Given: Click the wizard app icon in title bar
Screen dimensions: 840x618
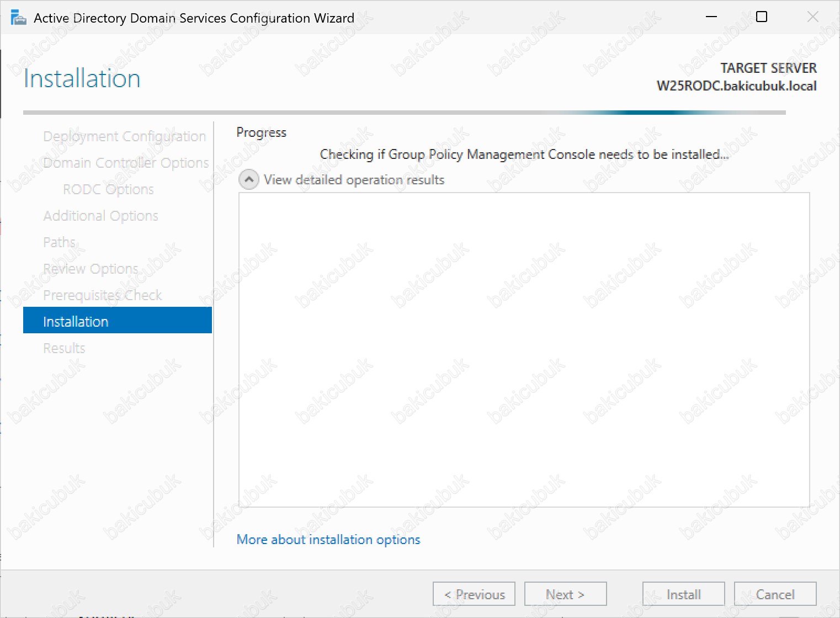Looking at the screenshot, I should (x=18, y=18).
